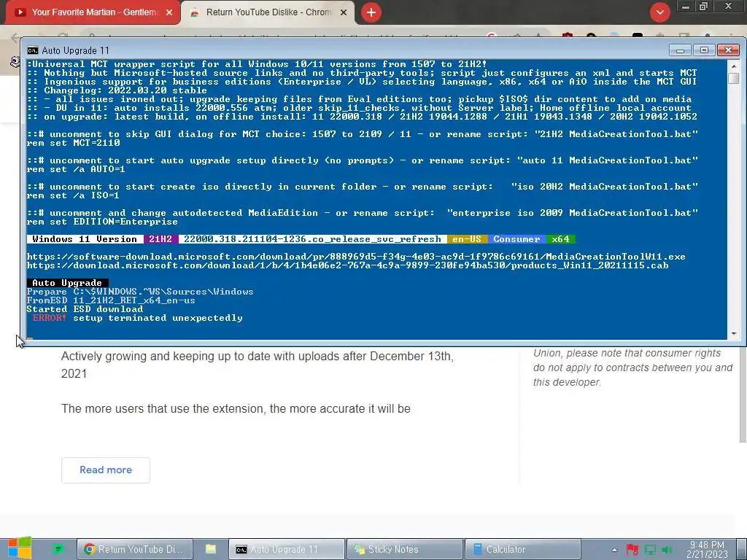Click 'rem set /a AUTO=1' line
Screen dimensions: 747x560
76,169
